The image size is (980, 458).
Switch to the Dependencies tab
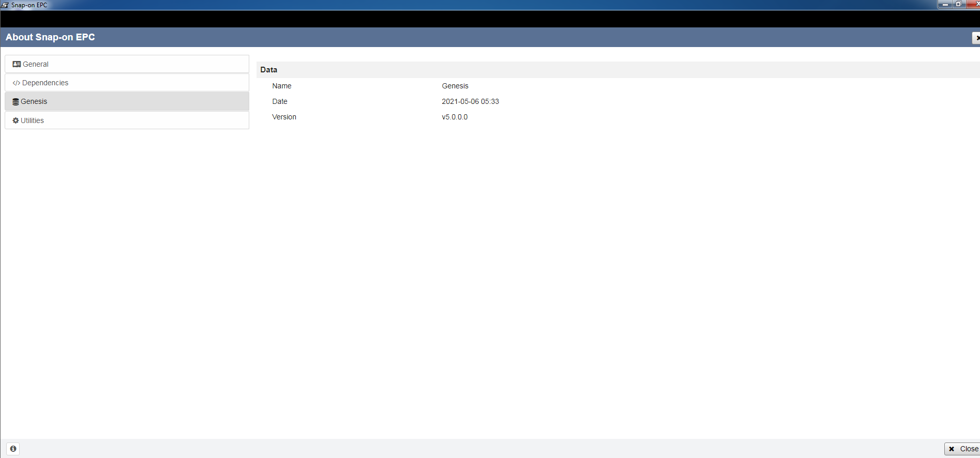(x=127, y=83)
